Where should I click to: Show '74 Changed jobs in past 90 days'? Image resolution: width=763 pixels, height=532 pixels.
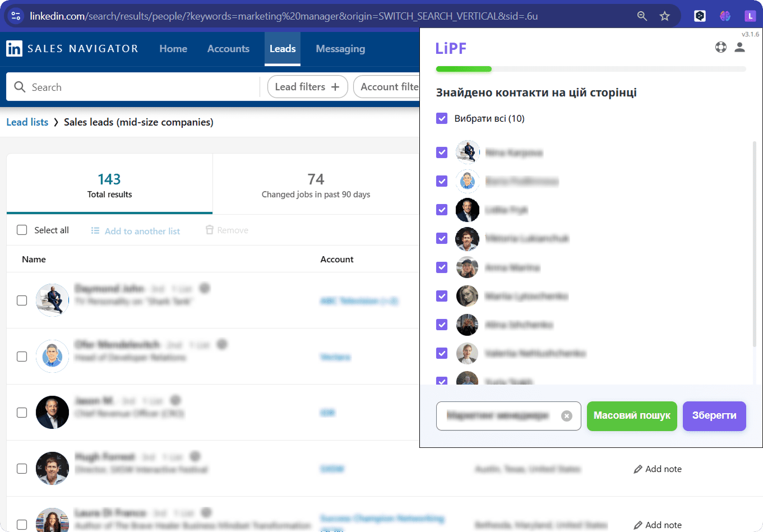pyautogui.click(x=316, y=184)
